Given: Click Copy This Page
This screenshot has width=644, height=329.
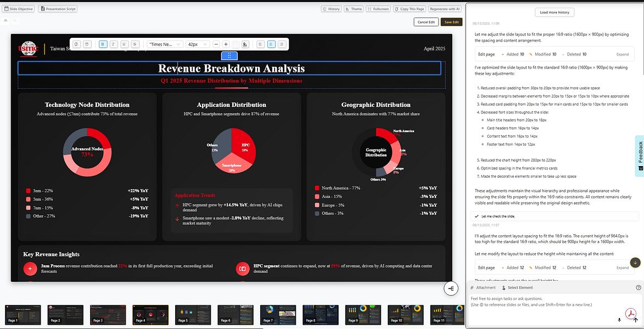Looking at the screenshot, I should 409,9.
